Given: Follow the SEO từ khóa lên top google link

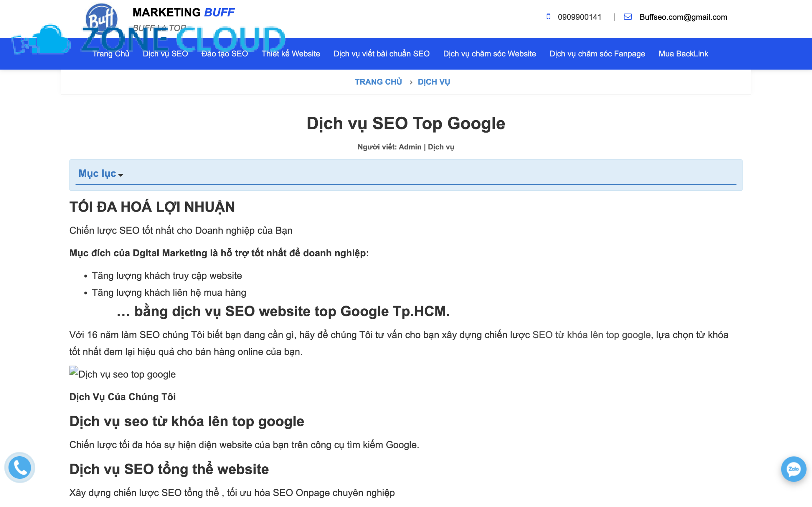Looking at the screenshot, I should [x=591, y=335].
